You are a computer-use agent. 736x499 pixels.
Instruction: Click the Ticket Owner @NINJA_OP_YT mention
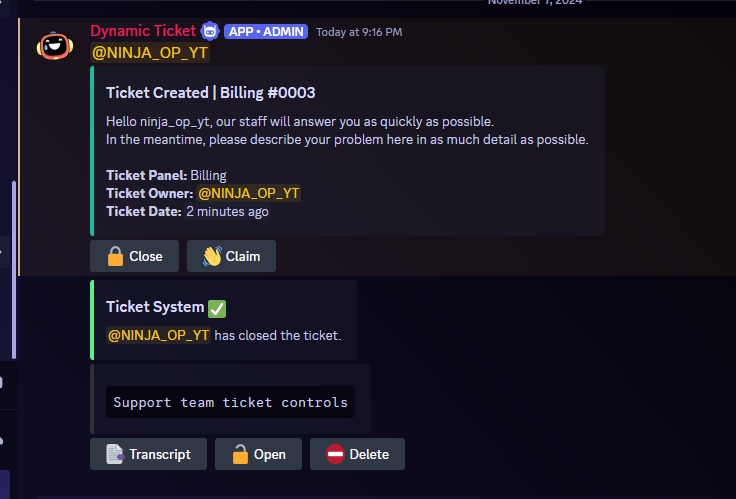tap(248, 193)
